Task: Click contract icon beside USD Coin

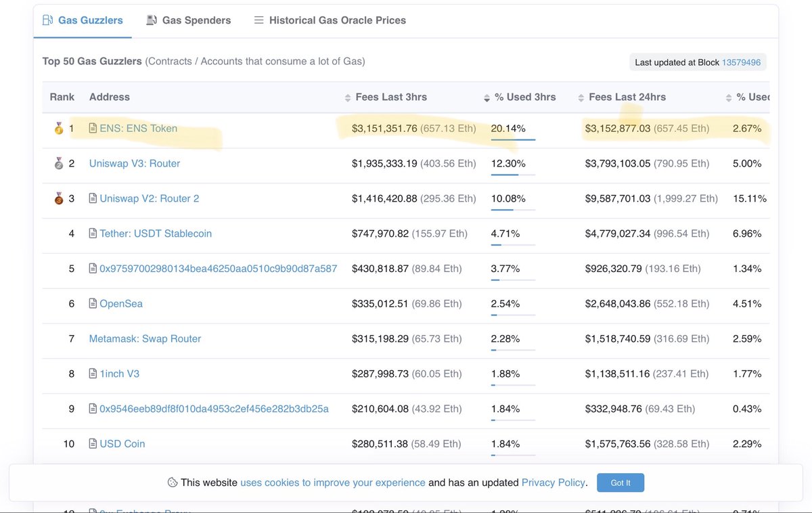Action: pyautogui.click(x=93, y=445)
